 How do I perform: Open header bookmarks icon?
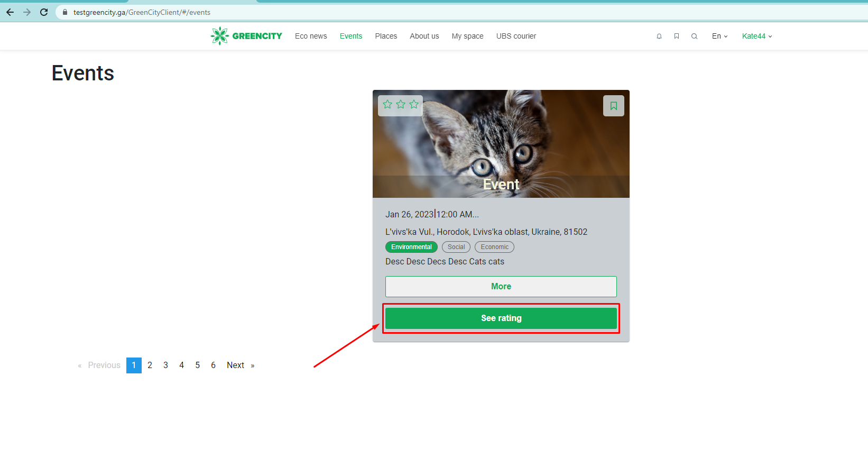click(x=677, y=36)
